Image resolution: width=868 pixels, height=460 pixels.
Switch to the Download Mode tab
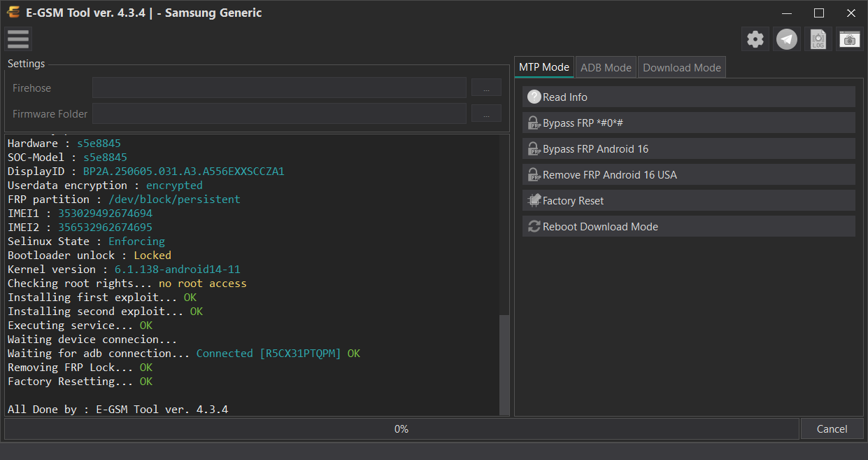pos(682,67)
